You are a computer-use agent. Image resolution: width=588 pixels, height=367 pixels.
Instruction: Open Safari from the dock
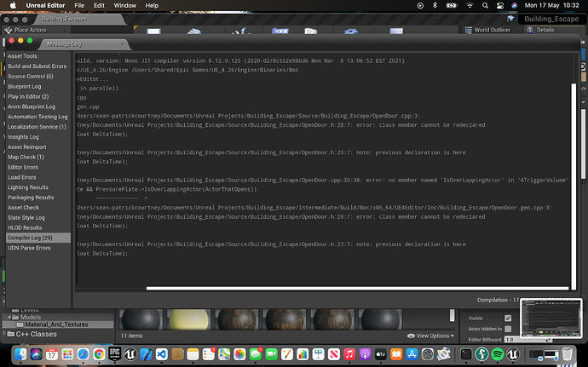(x=84, y=354)
